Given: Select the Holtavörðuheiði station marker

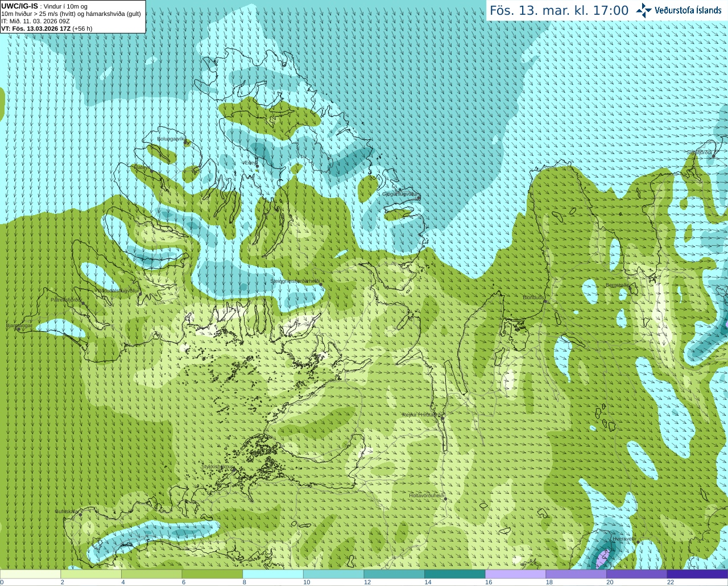Looking at the screenshot, I should click(x=445, y=499).
